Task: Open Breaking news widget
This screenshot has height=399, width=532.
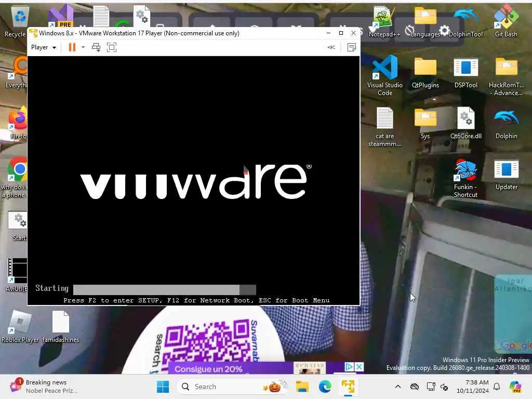Action: tap(44, 387)
